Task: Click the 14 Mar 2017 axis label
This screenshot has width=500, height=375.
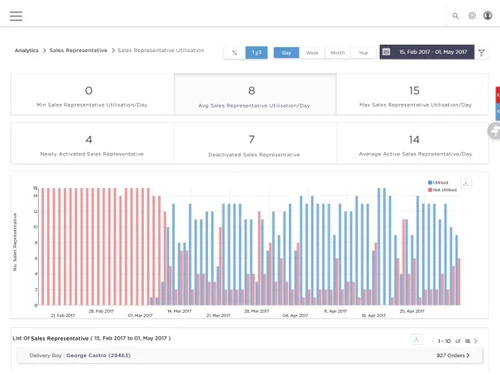Action: coord(179,311)
